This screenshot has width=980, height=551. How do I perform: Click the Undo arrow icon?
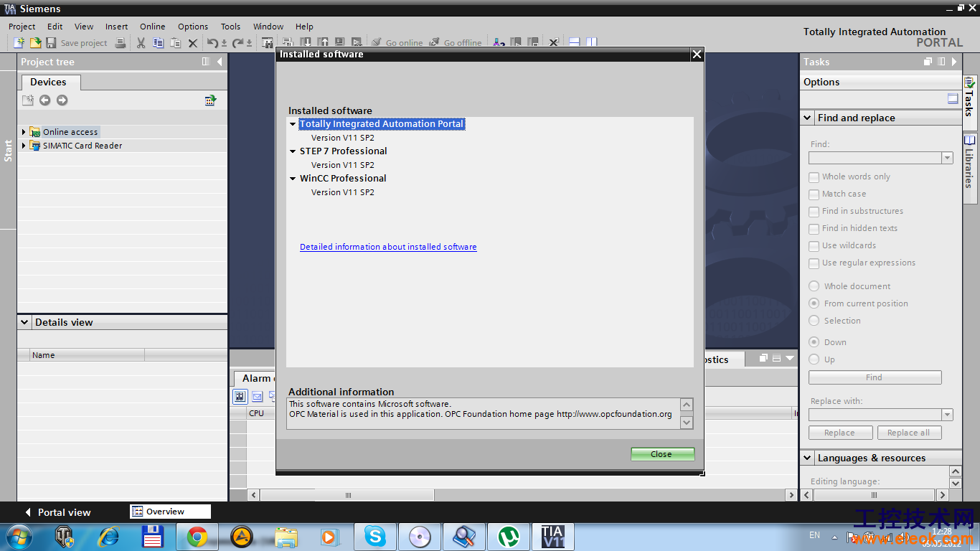tap(212, 43)
